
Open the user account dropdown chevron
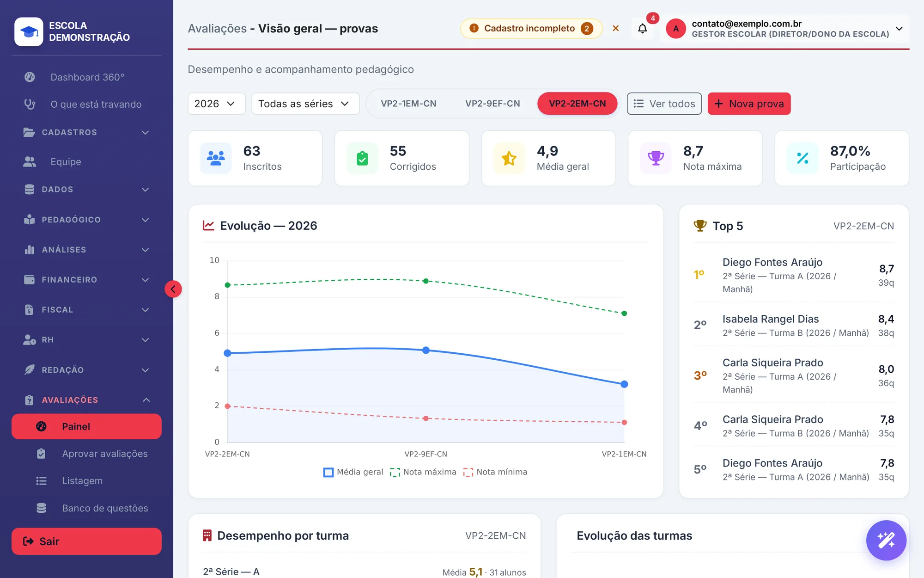pyautogui.click(x=899, y=29)
